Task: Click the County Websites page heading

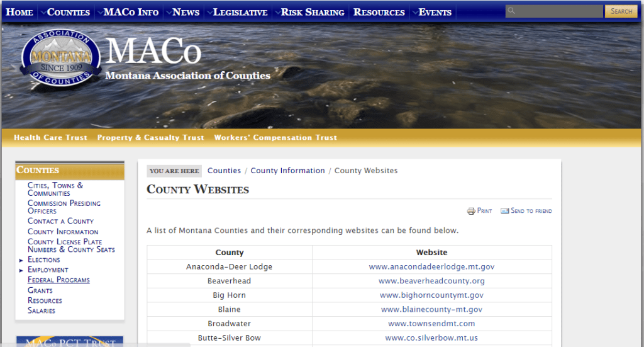Action: [x=197, y=190]
